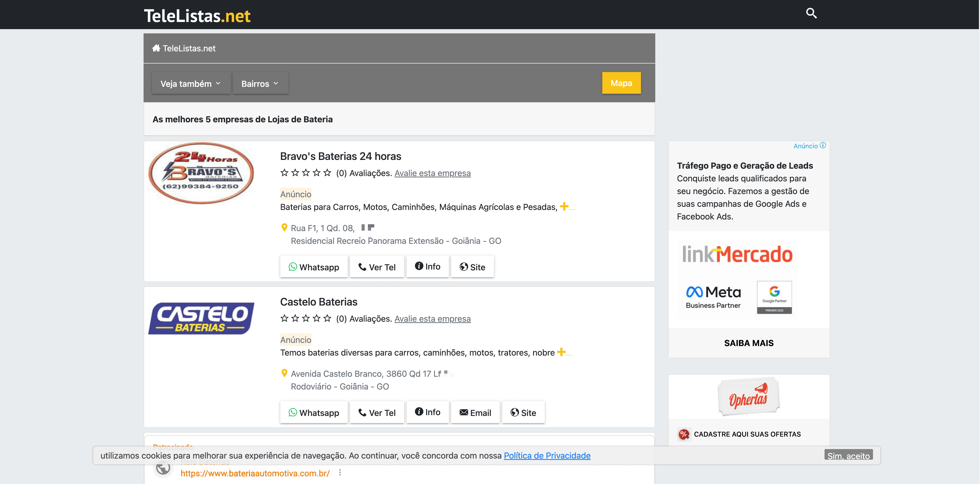Click first rating star for Castelo Baterias

[284, 319]
